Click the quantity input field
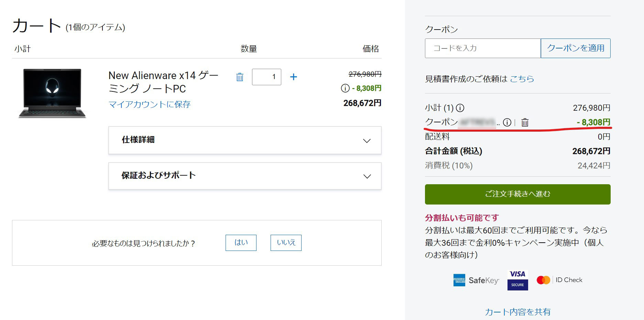 click(266, 77)
